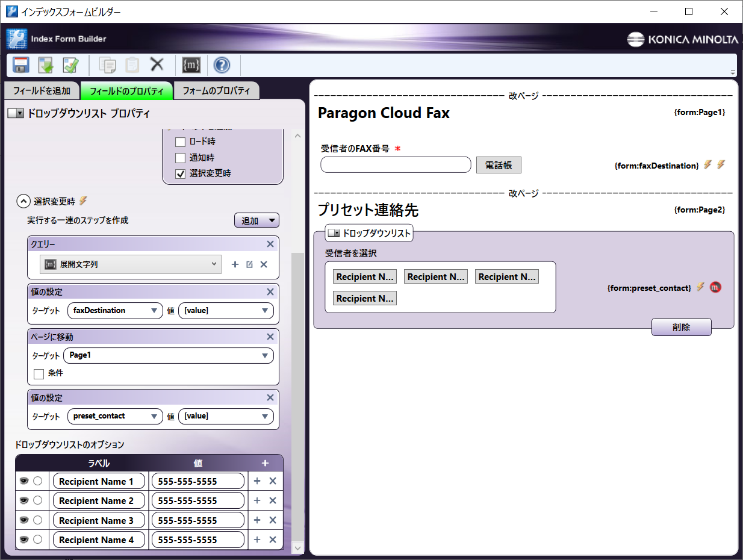Edit the 展開文字列 query with the pencil icon
The width and height of the screenshot is (743, 560).
249,264
